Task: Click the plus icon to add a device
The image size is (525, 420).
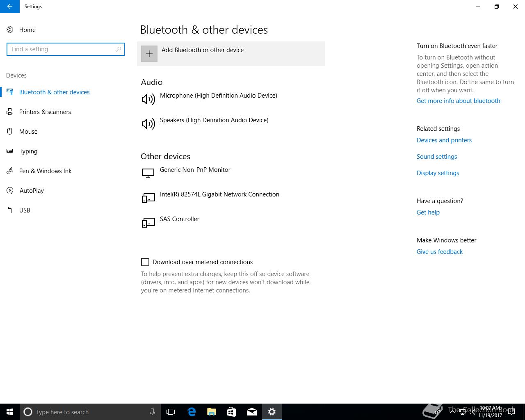Action: click(149, 54)
